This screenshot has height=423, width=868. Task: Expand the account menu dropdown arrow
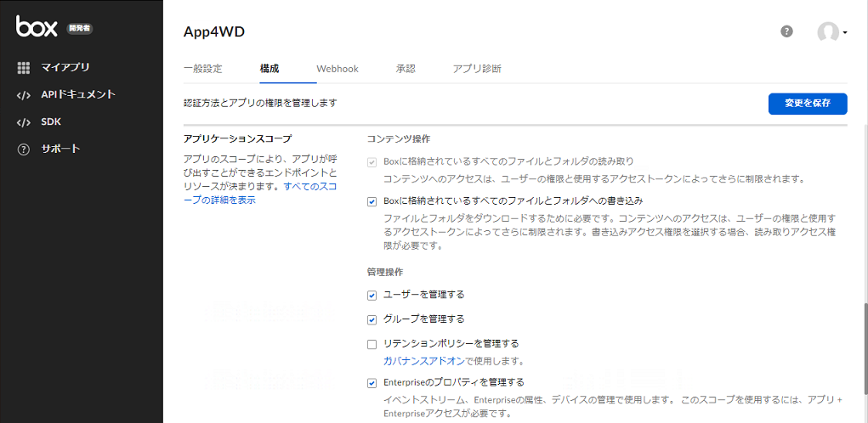[845, 32]
